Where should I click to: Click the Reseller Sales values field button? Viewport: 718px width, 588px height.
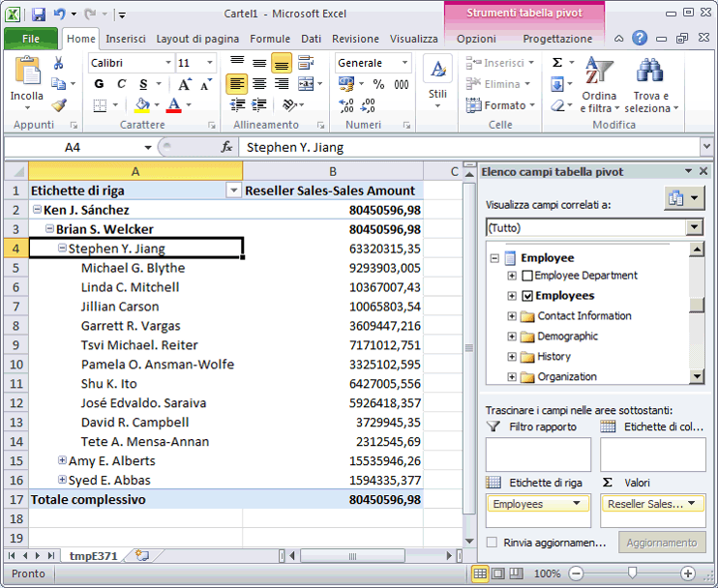tap(652, 504)
